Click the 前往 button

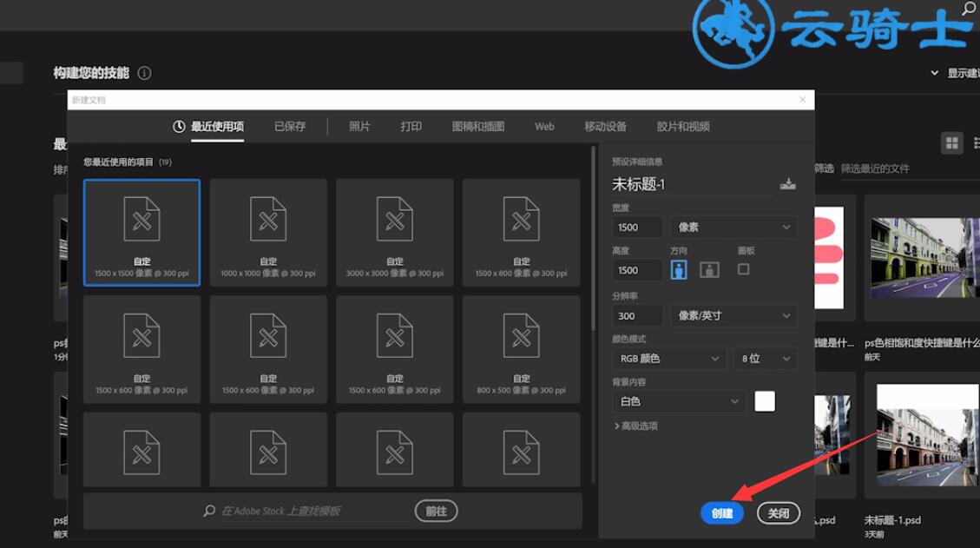coord(437,512)
